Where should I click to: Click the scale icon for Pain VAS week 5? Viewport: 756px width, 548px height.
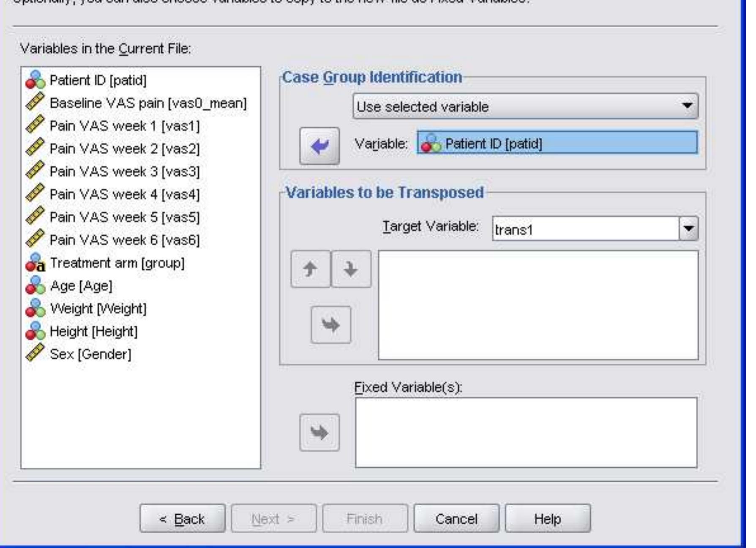pos(35,217)
